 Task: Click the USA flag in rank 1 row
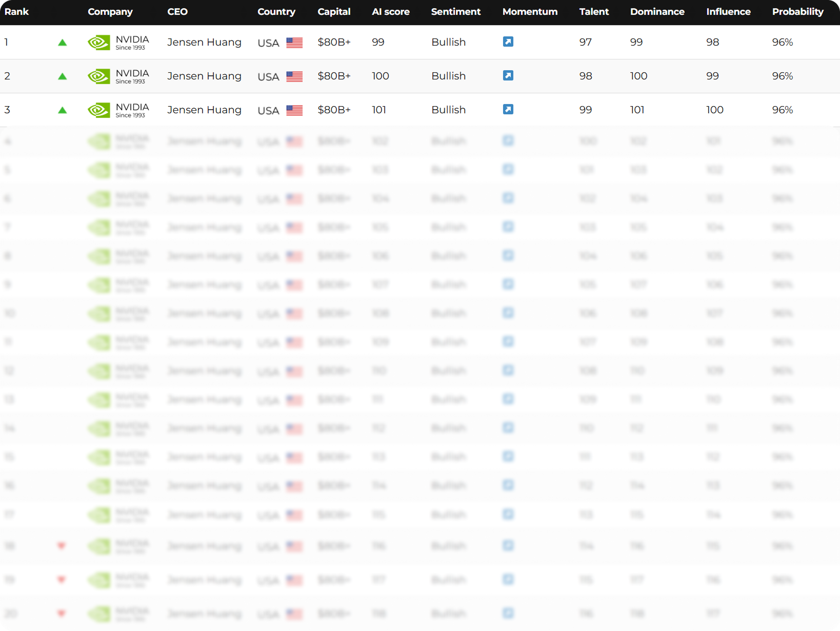pos(294,43)
